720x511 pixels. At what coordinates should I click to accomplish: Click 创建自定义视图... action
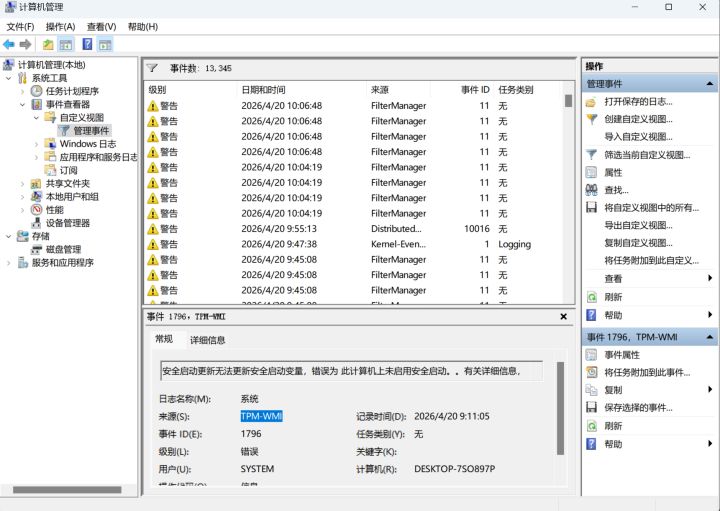638,119
